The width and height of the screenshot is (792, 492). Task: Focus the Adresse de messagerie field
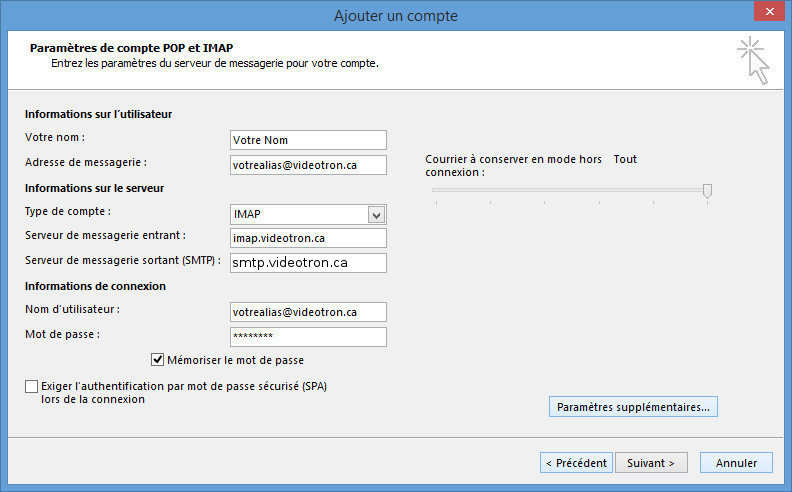(x=308, y=164)
